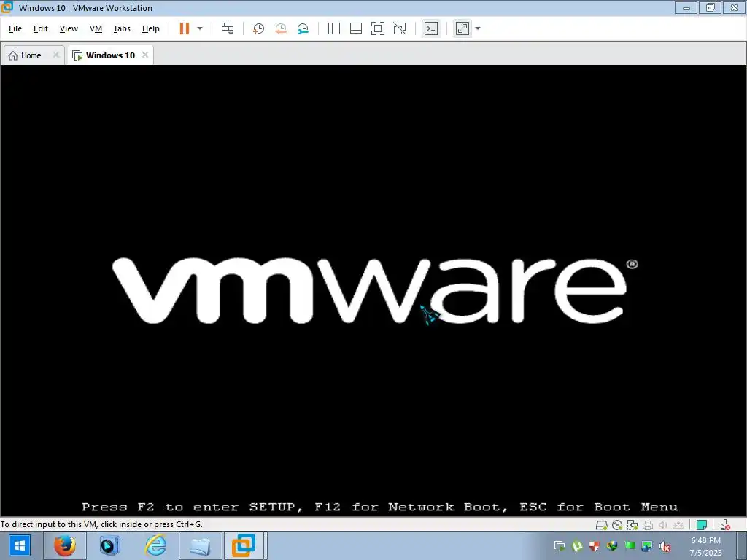Launch Internet Explorer from the taskbar
Screen dimensions: 747x560
click(155, 545)
